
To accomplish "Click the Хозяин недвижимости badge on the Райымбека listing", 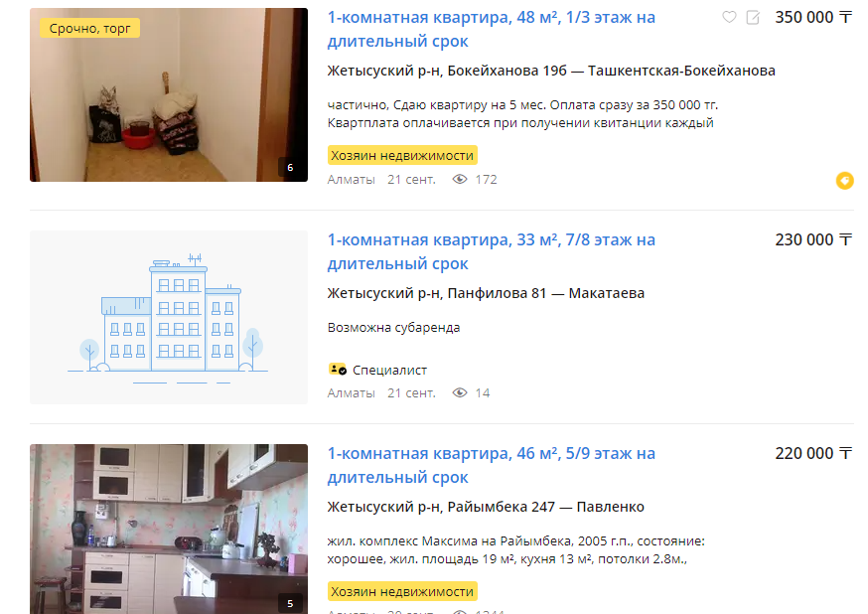I will (402, 592).
